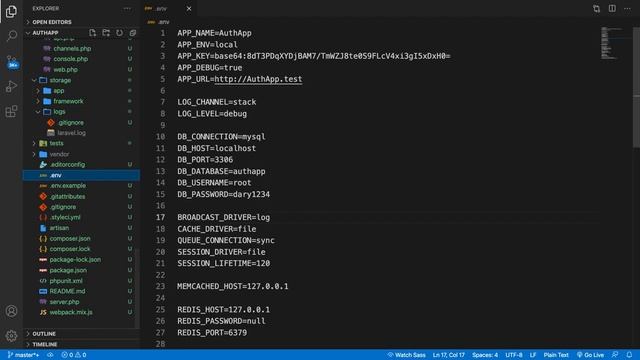Synchronize changes icon in status bar
This screenshot has height=360, width=640.
50,355
